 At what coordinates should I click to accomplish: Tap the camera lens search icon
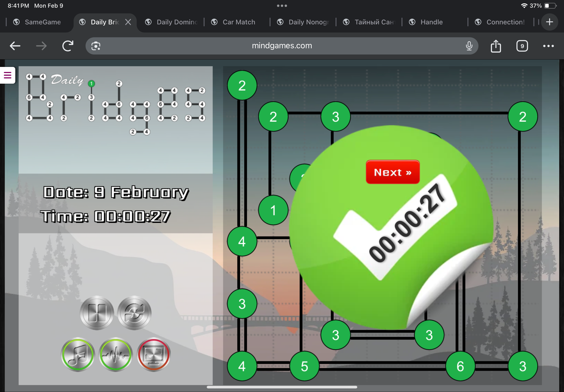[x=96, y=46]
